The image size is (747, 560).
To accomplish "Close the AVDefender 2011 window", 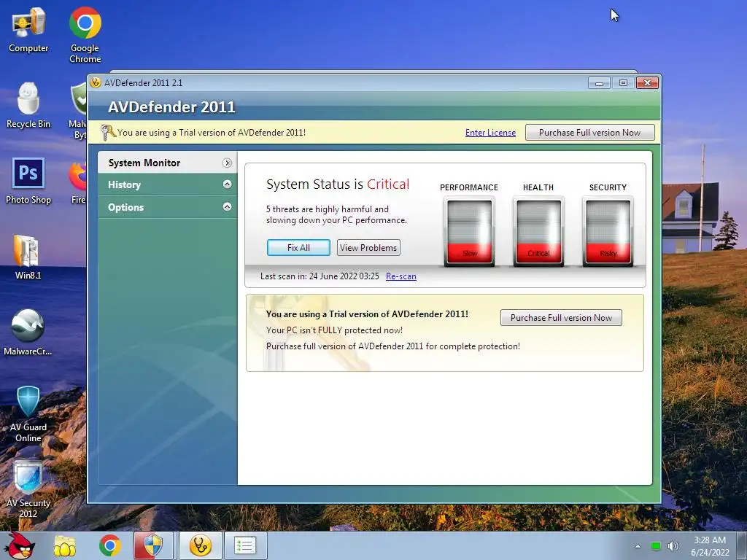I will click(x=647, y=83).
